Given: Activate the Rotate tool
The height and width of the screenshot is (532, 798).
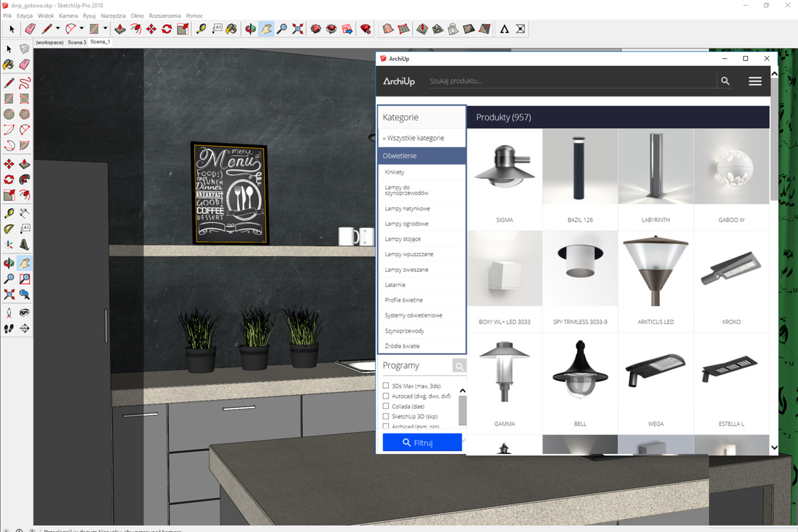Looking at the screenshot, I should pyautogui.click(x=8, y=179).
